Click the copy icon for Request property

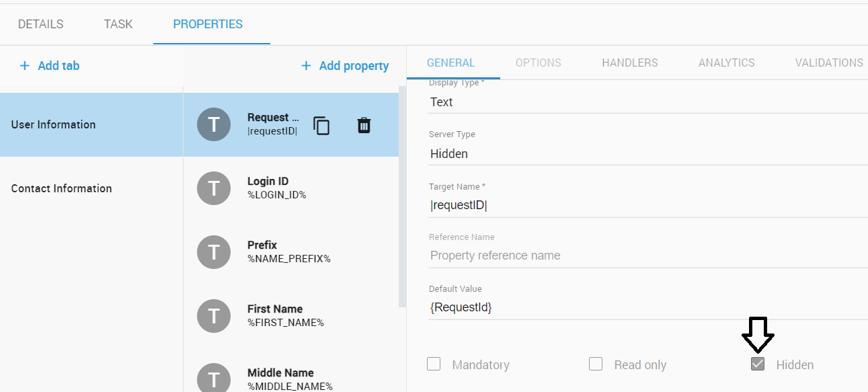[322, 125]
